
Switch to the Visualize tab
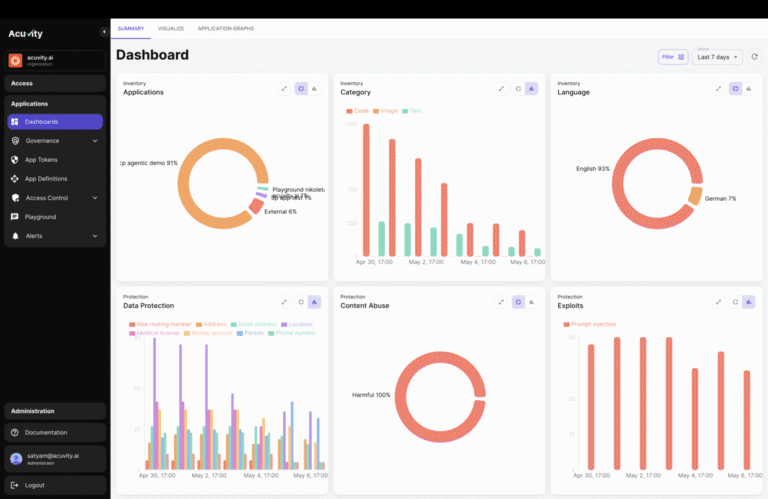tap(171, 28)
